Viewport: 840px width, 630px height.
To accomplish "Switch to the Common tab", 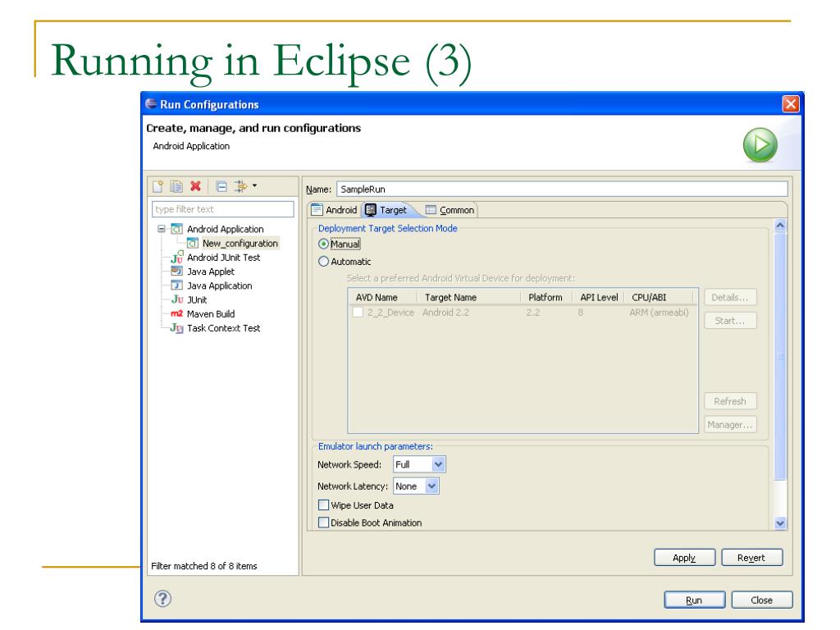I will (x=450, y=210).
